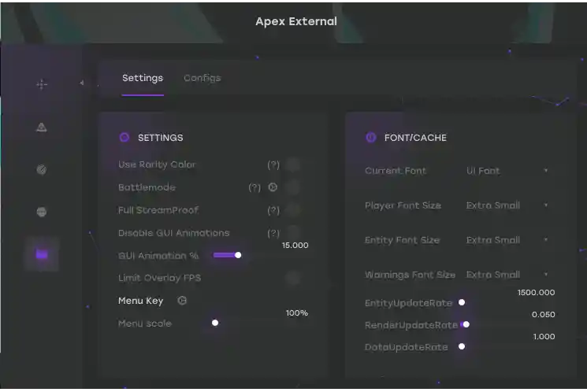Click the RenderUpdateRate slider handle

[x=466, y=324]
